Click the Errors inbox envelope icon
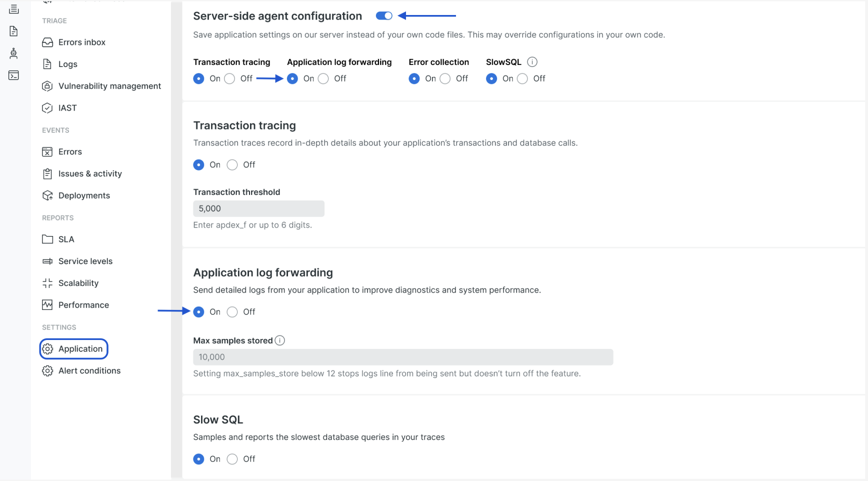Viewport: 868px width, 481px height. (47, 42)
